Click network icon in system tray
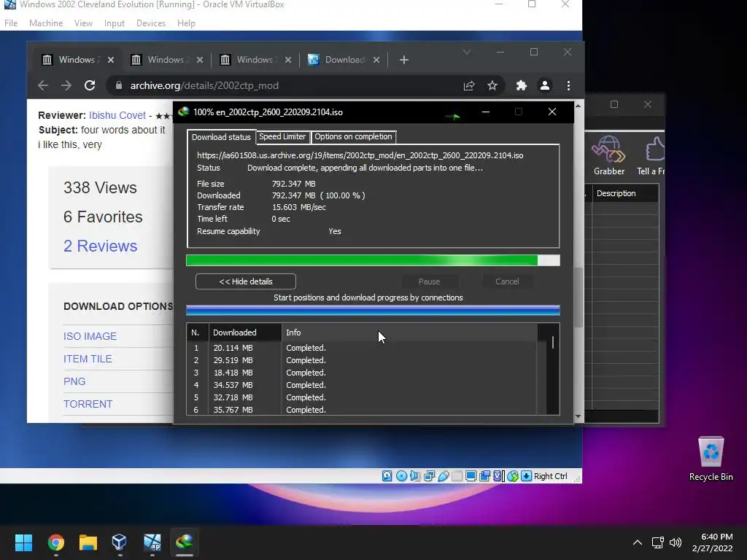 [x=657, y=542]
